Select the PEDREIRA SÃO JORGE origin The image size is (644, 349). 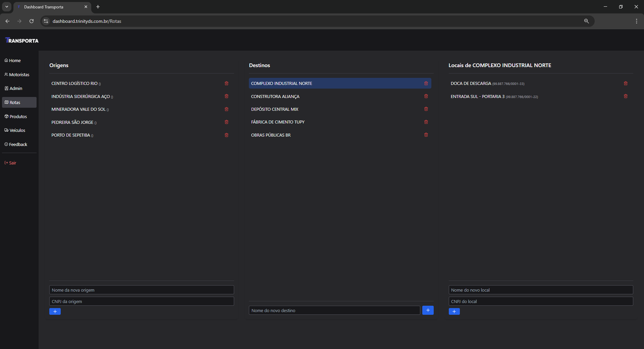pyautogui.click(x=72, y=122)
